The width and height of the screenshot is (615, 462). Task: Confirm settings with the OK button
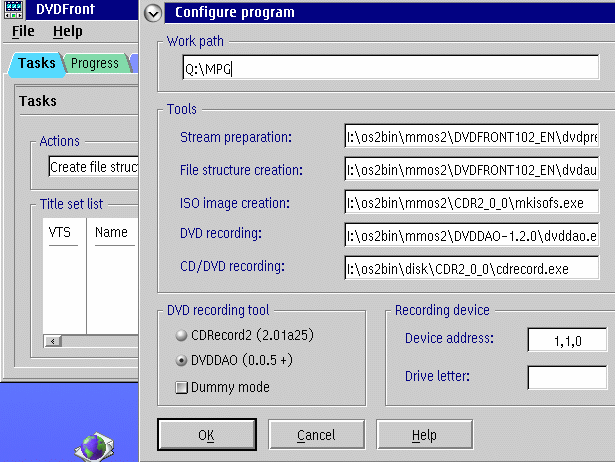pos(207,435)
